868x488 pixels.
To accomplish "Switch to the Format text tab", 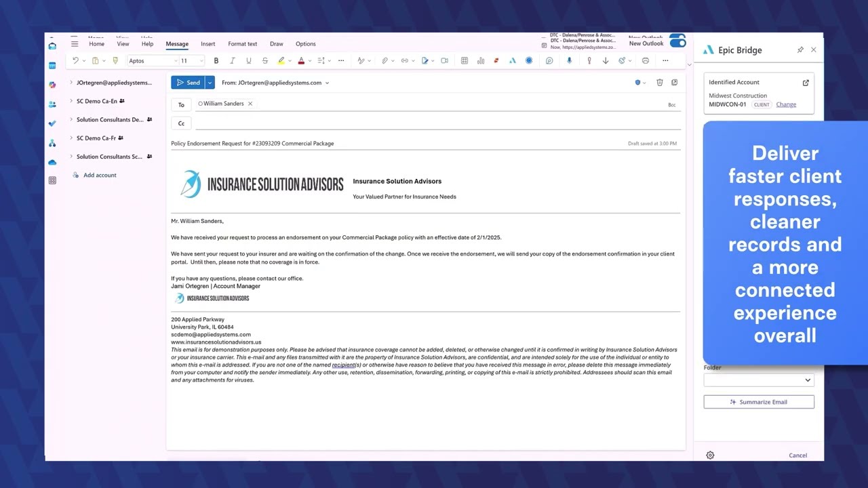I will tap(242, 44).
